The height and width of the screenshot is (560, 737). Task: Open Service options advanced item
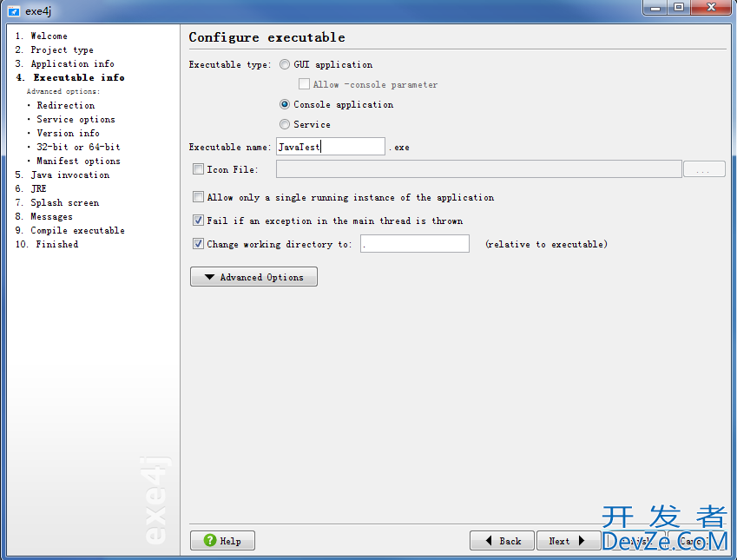click(x=76, y=120)
